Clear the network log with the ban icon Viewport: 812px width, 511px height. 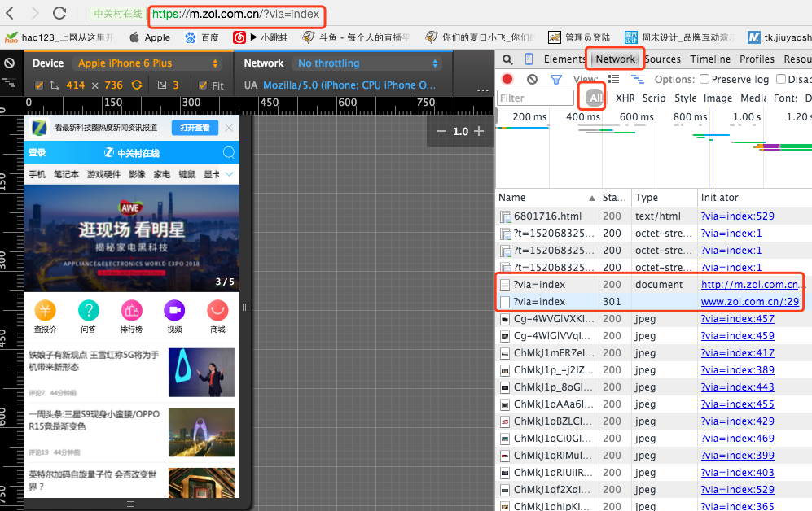[x=532, y=79]
